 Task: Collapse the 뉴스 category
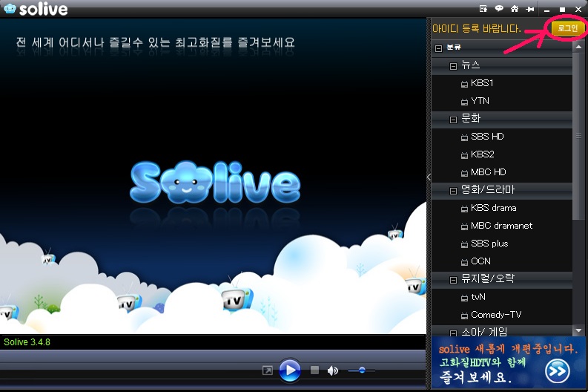pos(453,66)
